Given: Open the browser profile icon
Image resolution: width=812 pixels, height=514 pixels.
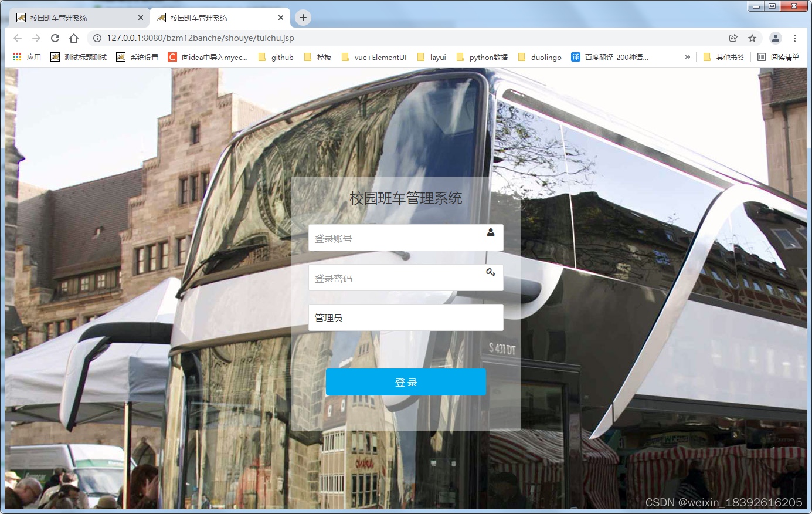Looking at the screenshot, I should tap(775, 38).
